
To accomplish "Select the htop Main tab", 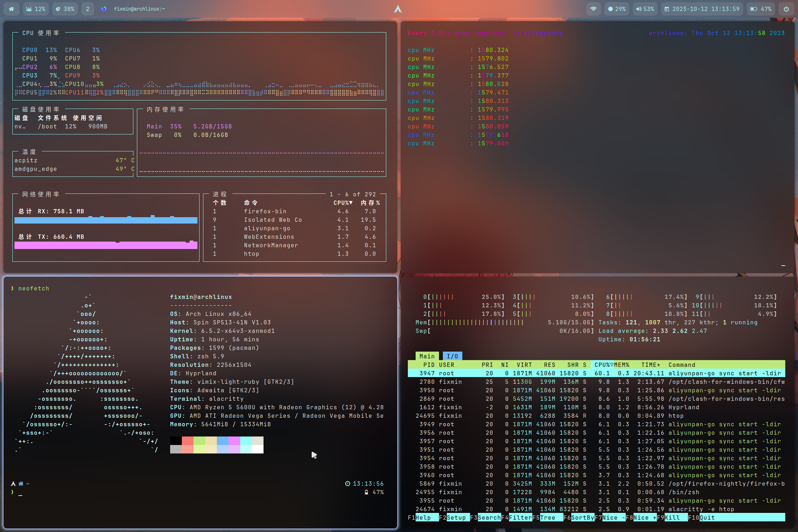I will click(x=427, y=356).
